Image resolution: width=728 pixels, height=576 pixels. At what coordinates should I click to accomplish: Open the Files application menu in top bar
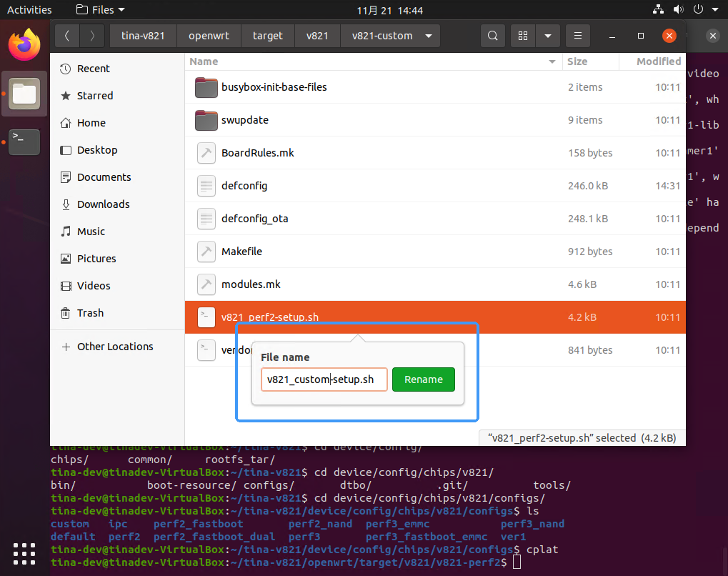[100, 10]
